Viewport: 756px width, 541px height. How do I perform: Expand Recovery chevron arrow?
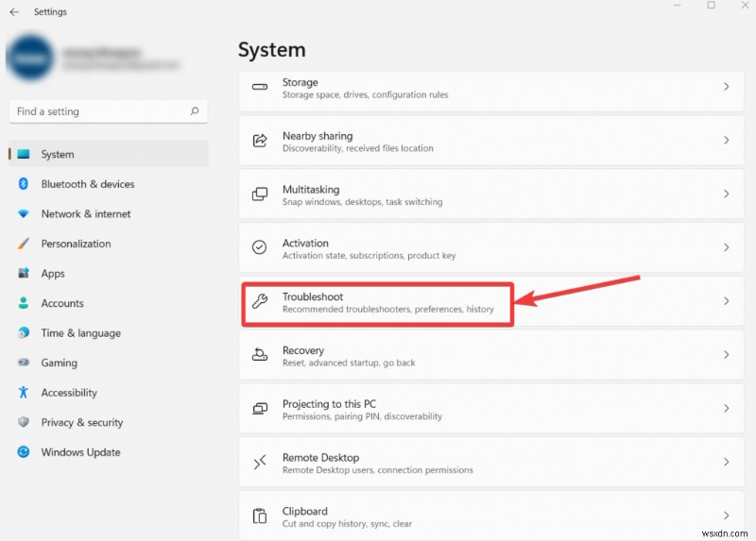(x=726, y=355)
